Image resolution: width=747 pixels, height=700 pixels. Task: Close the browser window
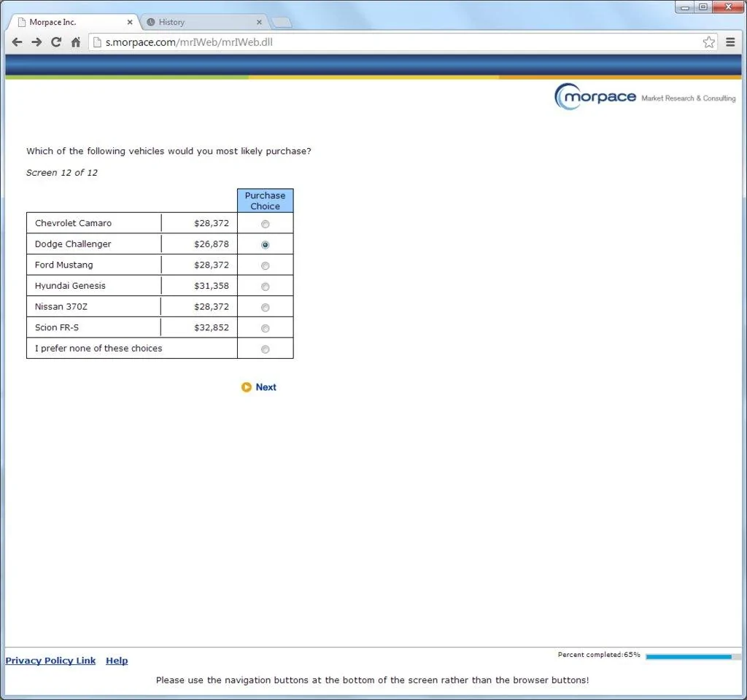[728, 7]
